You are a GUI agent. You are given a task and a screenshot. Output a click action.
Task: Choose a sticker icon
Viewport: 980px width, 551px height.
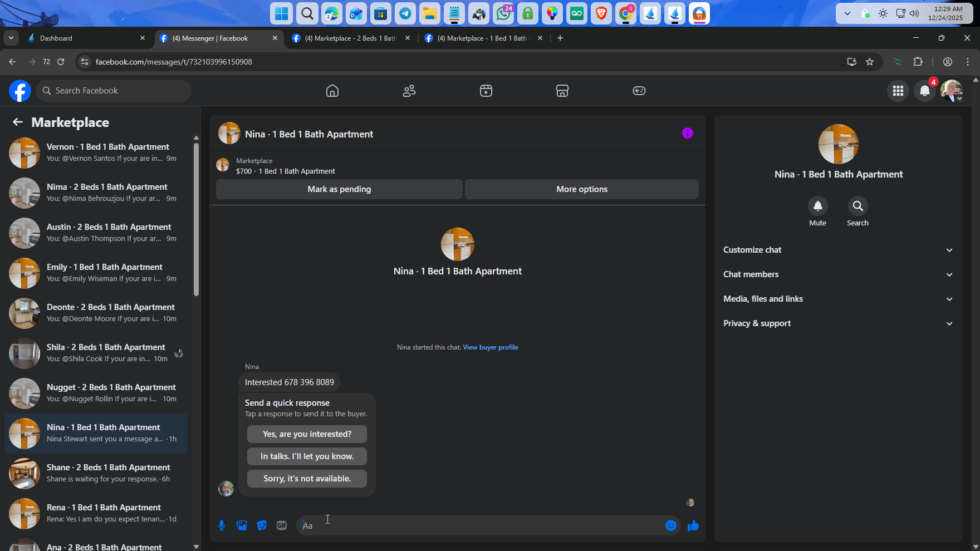coord(262,525)
